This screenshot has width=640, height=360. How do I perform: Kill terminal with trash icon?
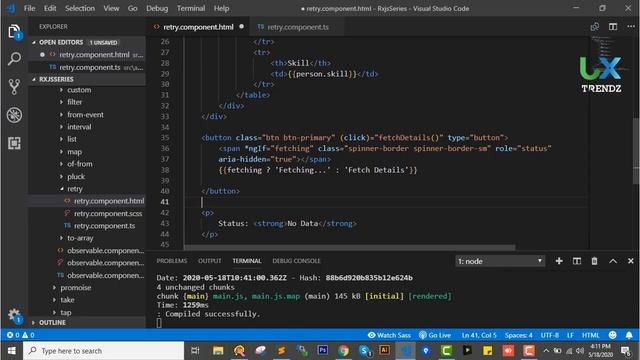[x=594, y=261]
